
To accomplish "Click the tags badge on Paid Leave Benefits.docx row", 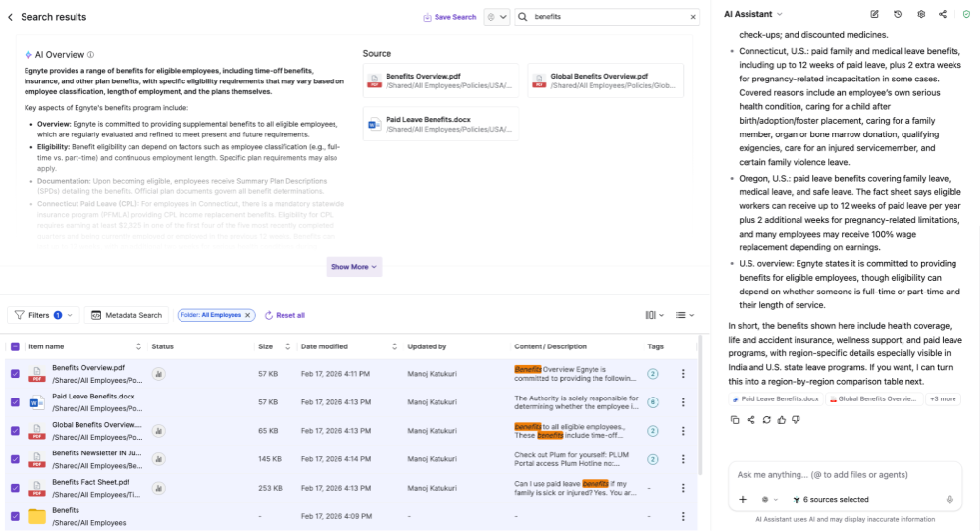I will point(653,402).
